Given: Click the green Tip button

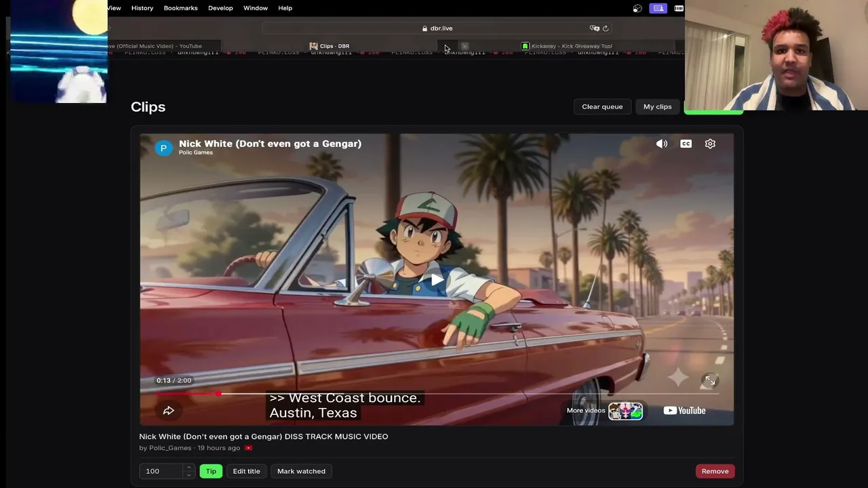Looking at the screenshot, I should (211, 471).
